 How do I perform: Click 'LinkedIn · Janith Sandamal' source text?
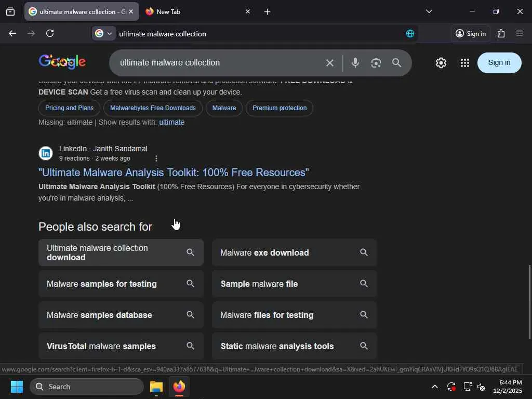click(x=103, y=149)
